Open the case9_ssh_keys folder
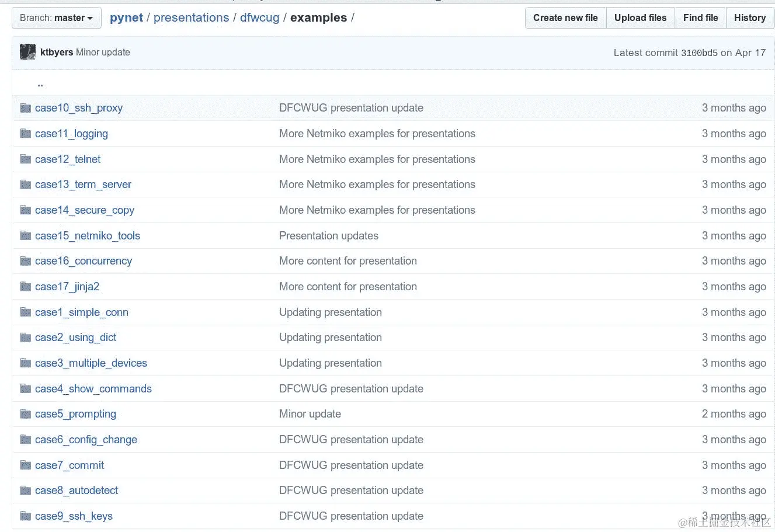775x532 pixels. point(74,516)
